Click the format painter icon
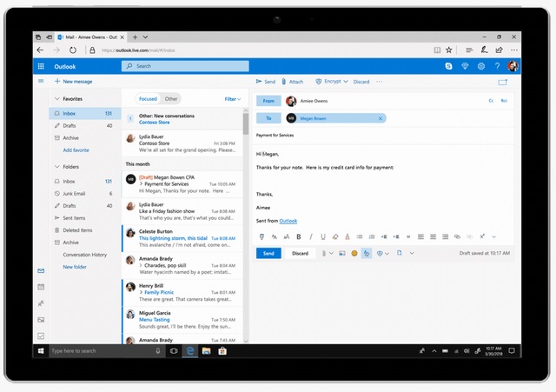This screenshot has width=556, height=392. (261, 236)
